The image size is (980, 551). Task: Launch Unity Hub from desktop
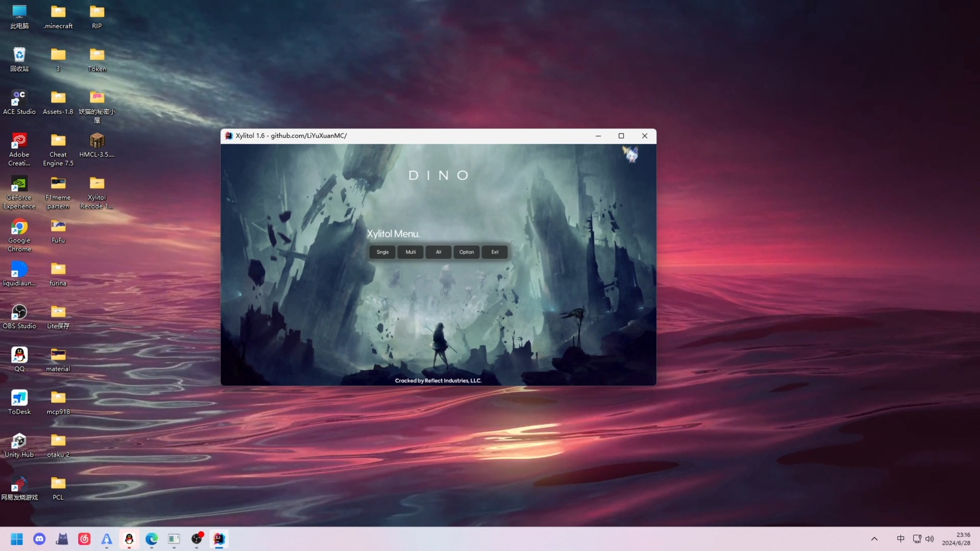[x=19, y=441]
